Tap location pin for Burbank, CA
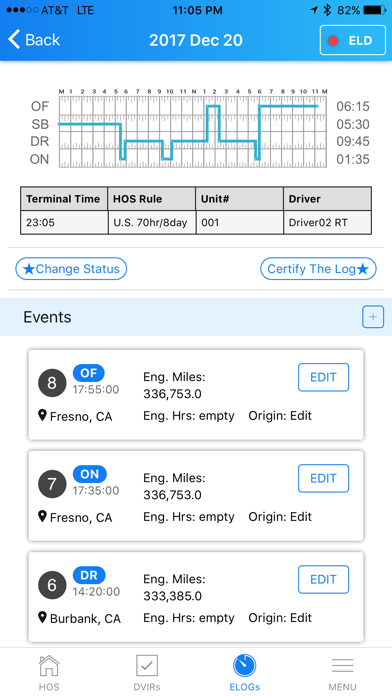 point(43,617)
